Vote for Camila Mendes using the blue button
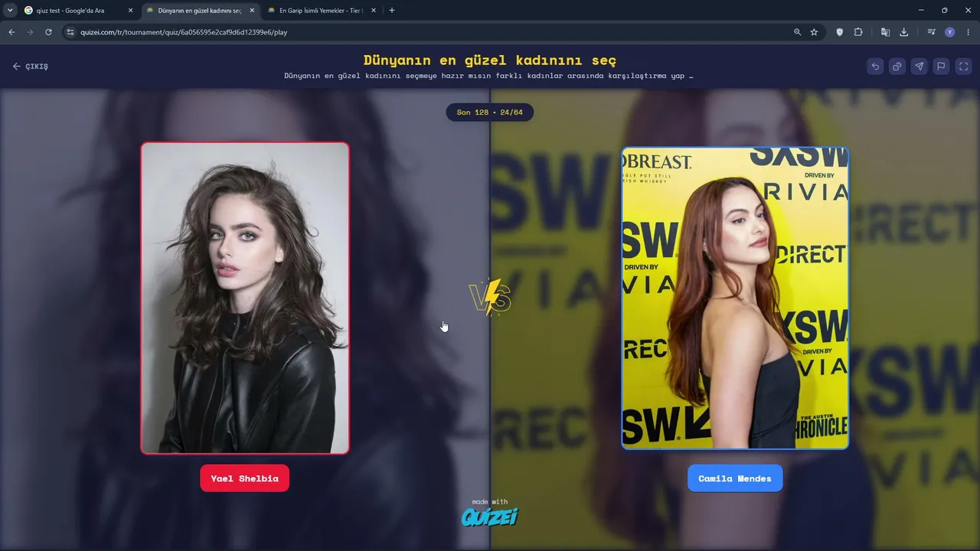980x551 pixels. [x=735, y=478]
